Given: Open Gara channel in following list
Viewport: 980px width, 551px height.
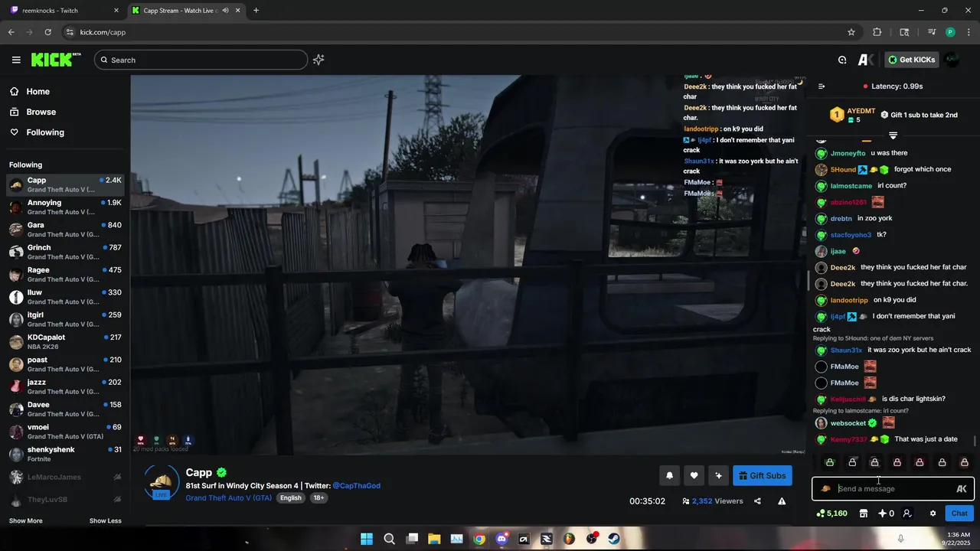Looking at the screenshot, I should click(x=65, y=230).
